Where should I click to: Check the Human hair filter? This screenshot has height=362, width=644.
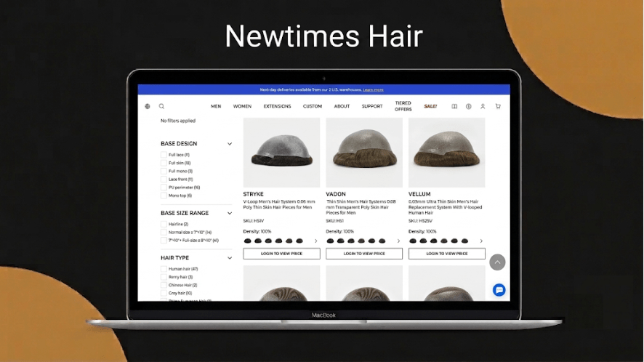[164, 269]
